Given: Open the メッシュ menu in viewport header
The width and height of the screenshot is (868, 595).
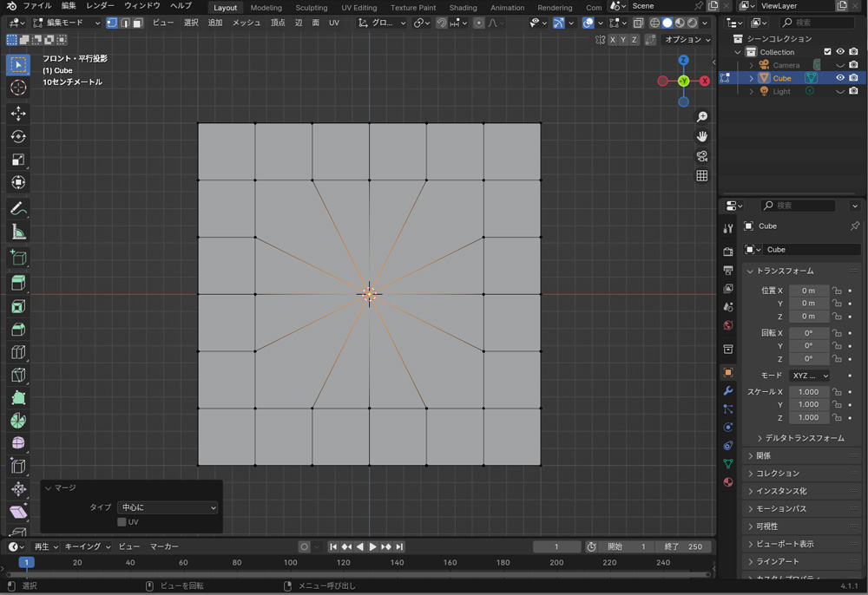Looking at the screenshot, I should coord(247,23).
